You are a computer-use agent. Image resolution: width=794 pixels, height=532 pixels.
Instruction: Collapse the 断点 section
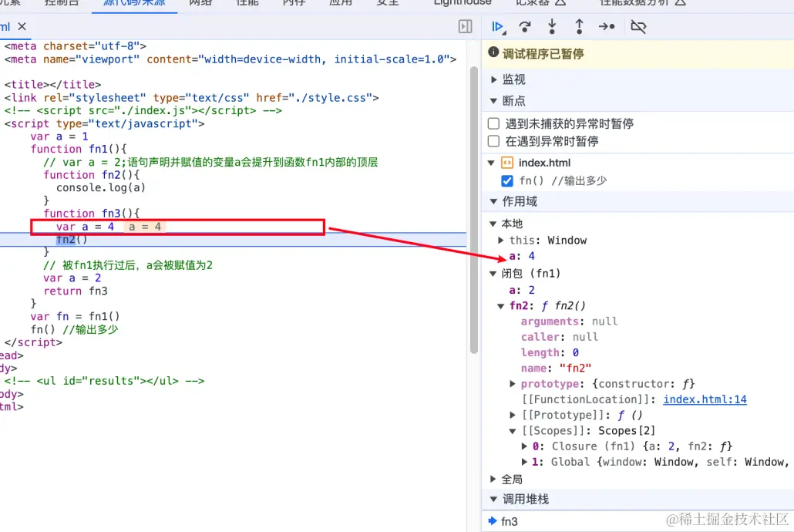coord(493,101)
